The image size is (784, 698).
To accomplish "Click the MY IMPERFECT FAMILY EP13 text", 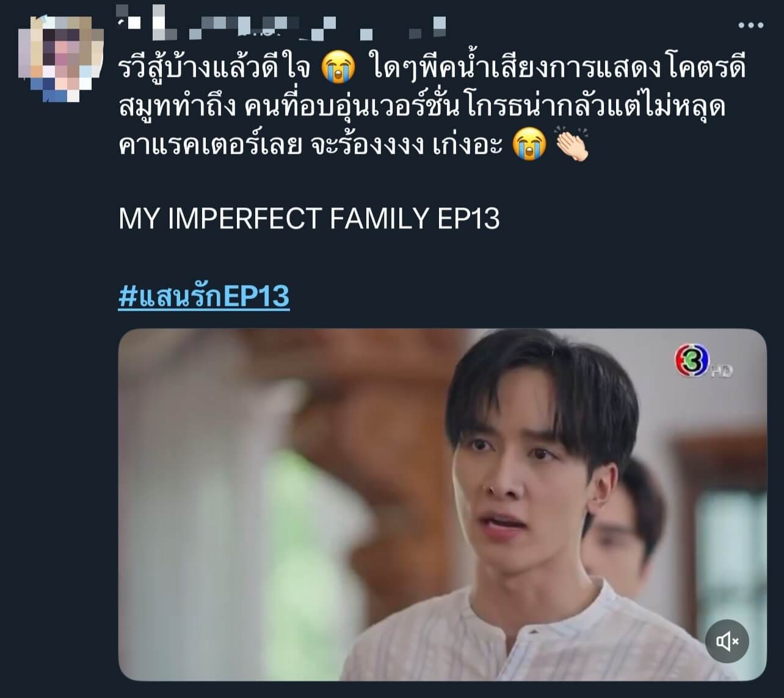I will (x=309, y=219).
